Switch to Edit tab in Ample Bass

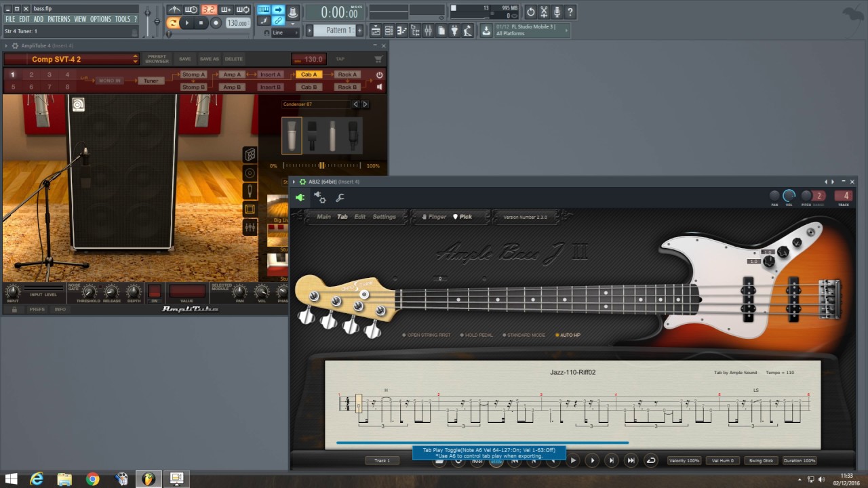pos(359,217)
